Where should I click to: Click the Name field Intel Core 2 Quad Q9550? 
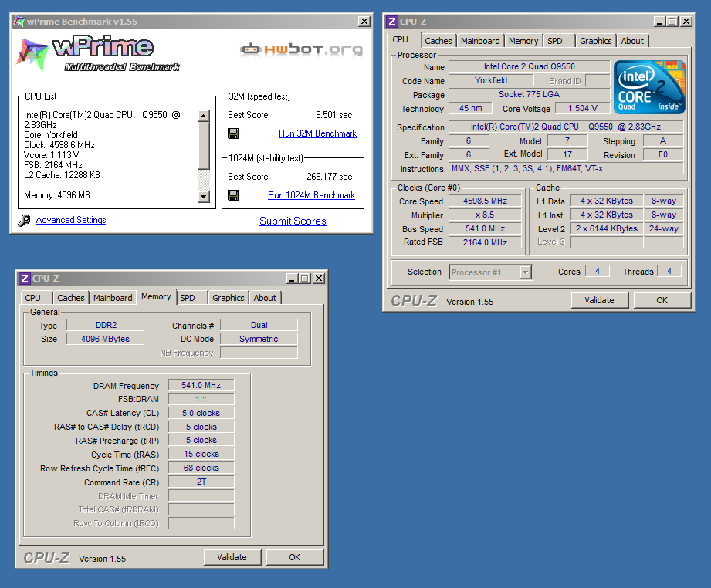(x=529, y=66)
